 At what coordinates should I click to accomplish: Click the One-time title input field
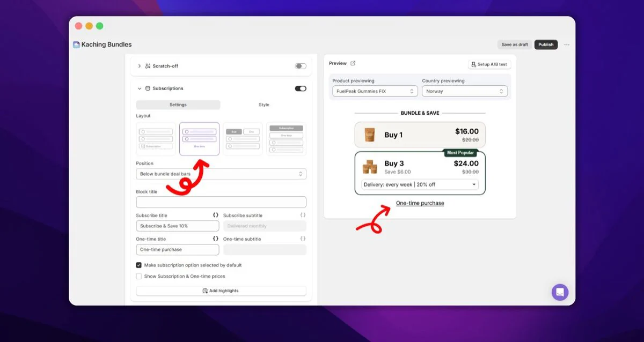[x=178, y=249]
